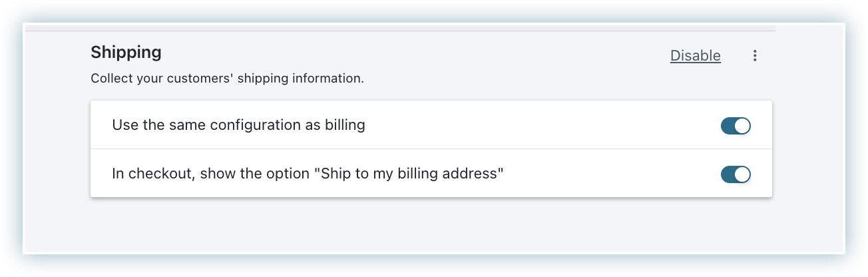Click blank space in the billing configuration row

click(533, 125)
